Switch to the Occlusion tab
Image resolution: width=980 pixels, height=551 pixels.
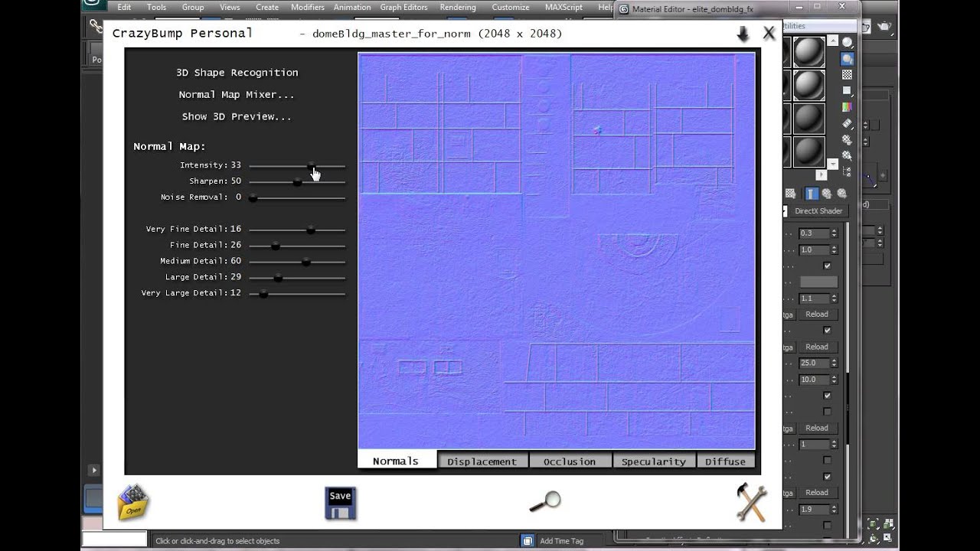click(570, 461)
